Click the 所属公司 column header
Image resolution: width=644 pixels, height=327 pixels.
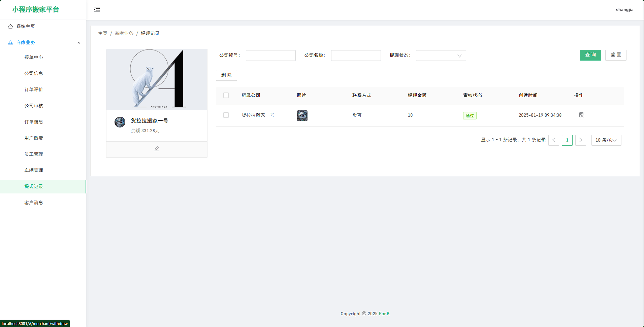coord(251,95)
